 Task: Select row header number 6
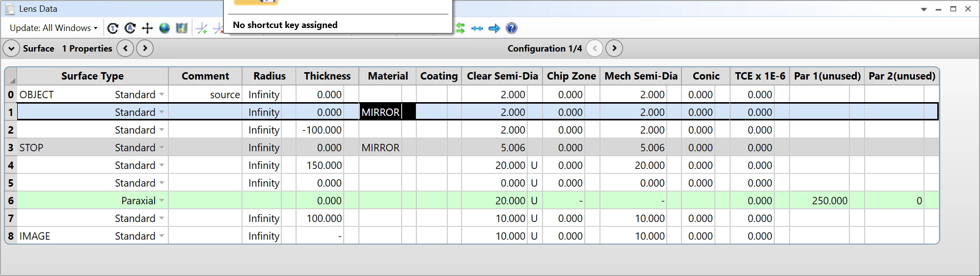click(x=11, y=200)
